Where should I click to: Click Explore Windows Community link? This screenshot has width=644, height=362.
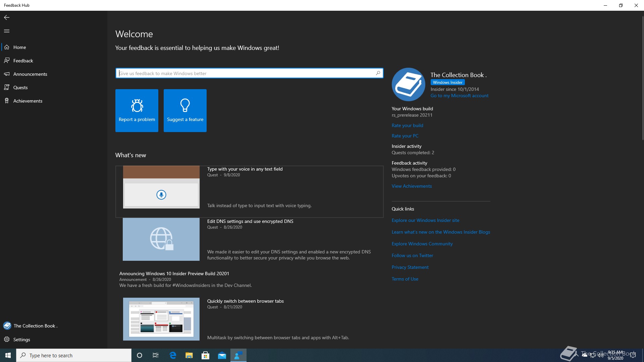422,244
